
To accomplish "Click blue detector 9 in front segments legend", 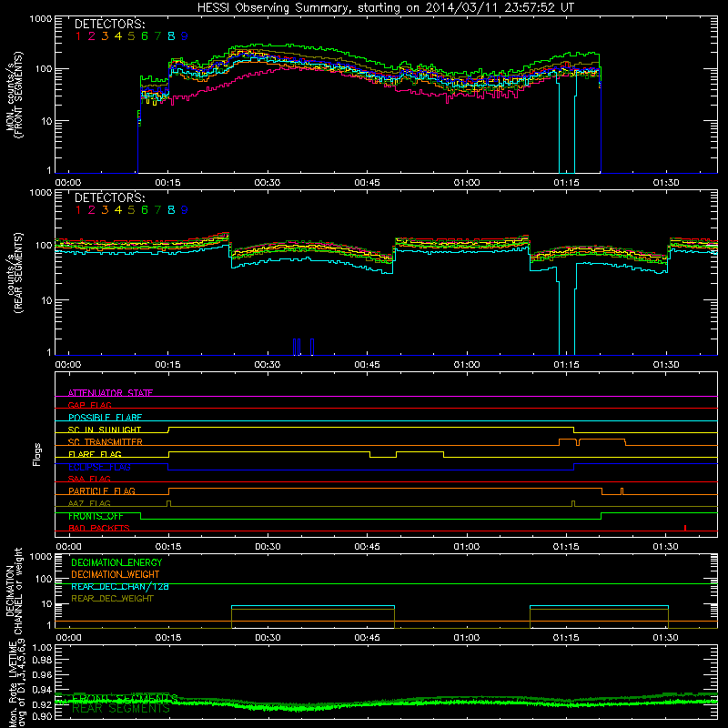I will pyautogui.click(x=185, y=36).
